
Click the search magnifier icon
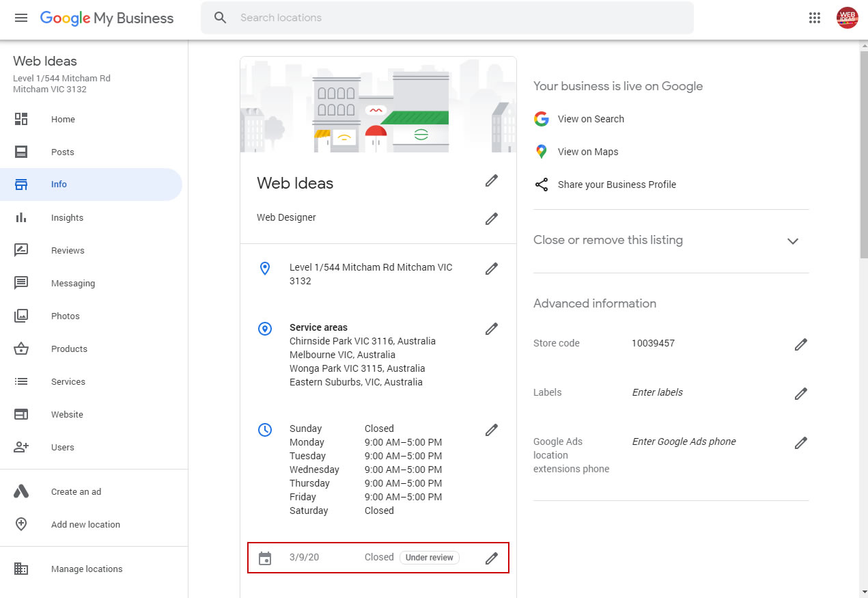pyautogui.click(x=220, y=18)
